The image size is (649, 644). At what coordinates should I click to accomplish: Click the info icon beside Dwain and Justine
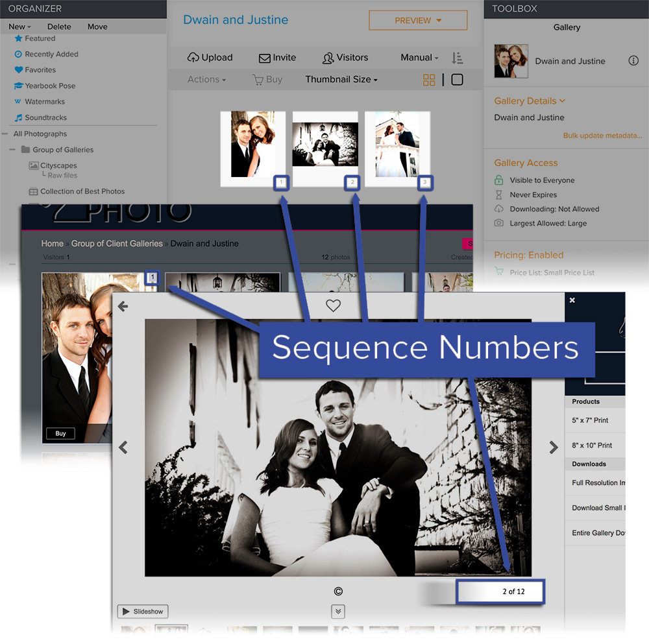pos(634,61)
